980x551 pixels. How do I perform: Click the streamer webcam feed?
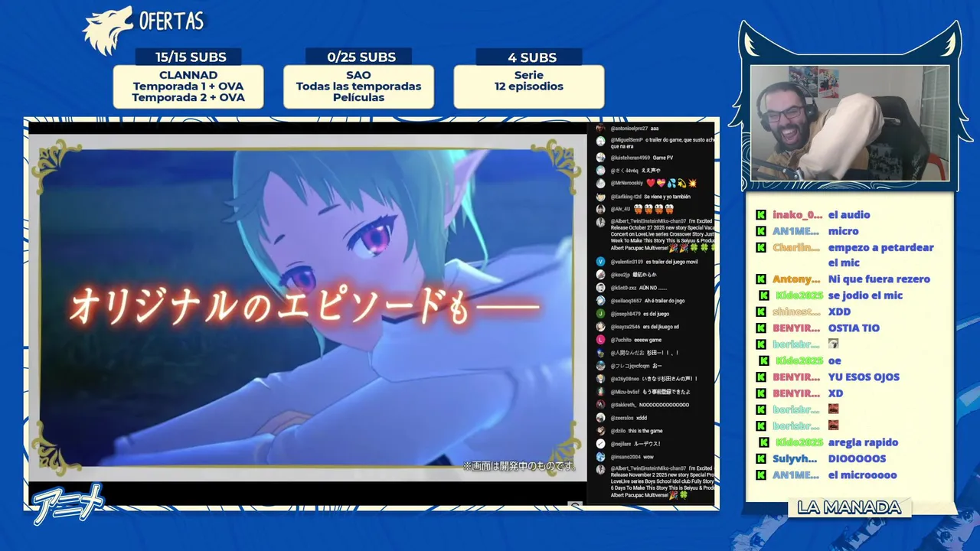tap(850, 124)
